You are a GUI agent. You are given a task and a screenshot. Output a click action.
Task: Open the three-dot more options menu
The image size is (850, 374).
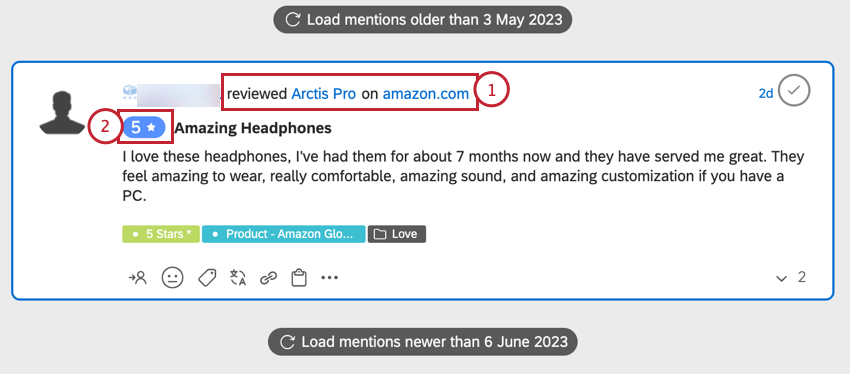(330, 278)
